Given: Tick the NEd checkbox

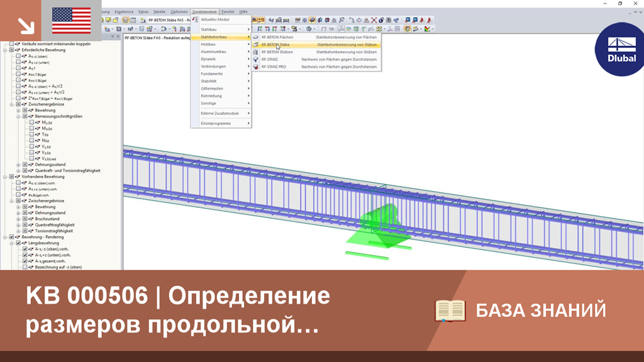Looking at the screenshot, I should tap(31, 140).
